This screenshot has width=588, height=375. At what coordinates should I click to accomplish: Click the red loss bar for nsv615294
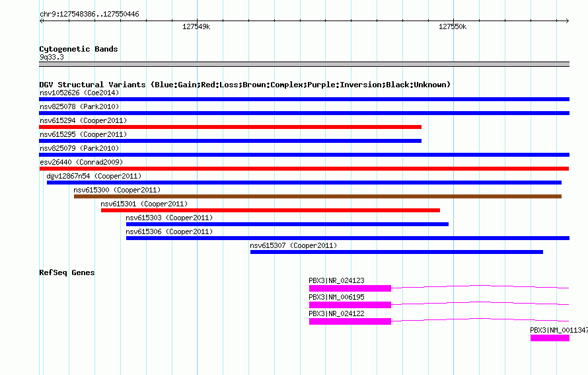(231, 127)
